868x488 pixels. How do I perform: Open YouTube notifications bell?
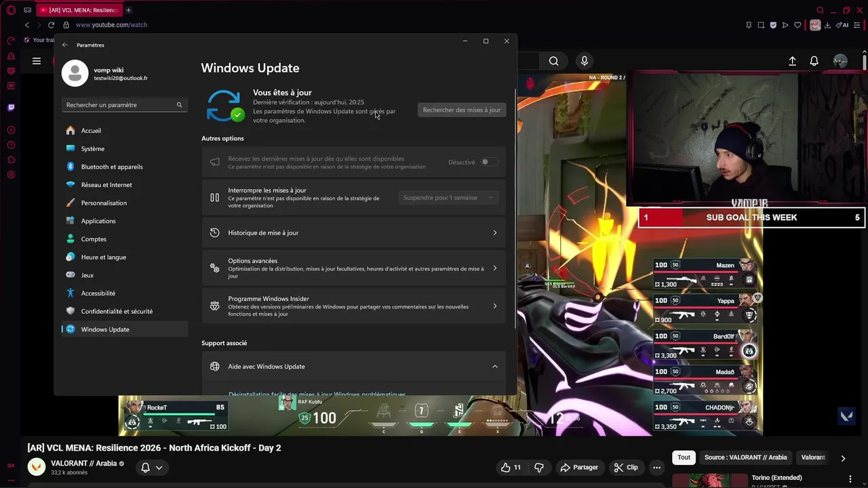[x=814, y=61]
